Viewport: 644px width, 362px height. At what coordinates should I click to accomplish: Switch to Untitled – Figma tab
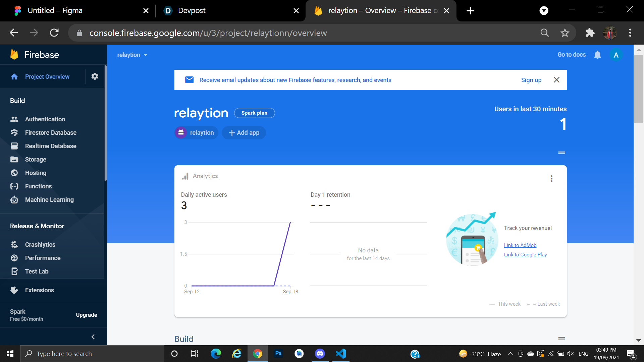tap(55, 11)
